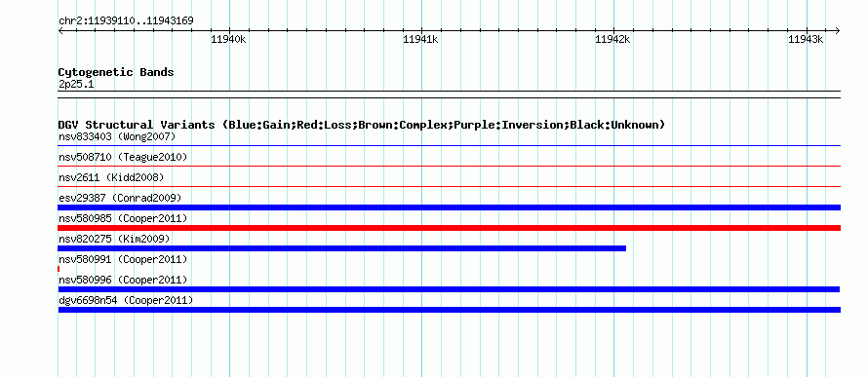The image size is (868, 377).
Task: Click the dgv6698n54 (Cooper2011) variant label
Action: (x=126, y=300)
